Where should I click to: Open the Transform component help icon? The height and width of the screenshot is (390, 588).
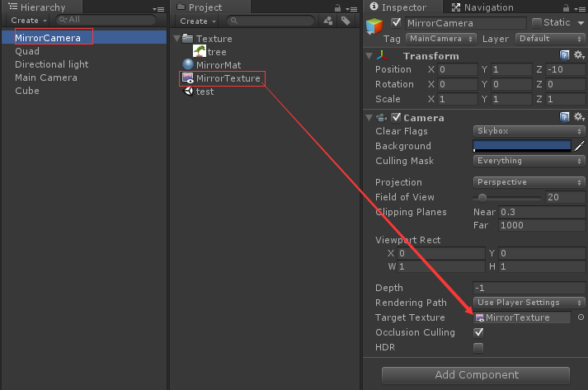click(565, 55)
